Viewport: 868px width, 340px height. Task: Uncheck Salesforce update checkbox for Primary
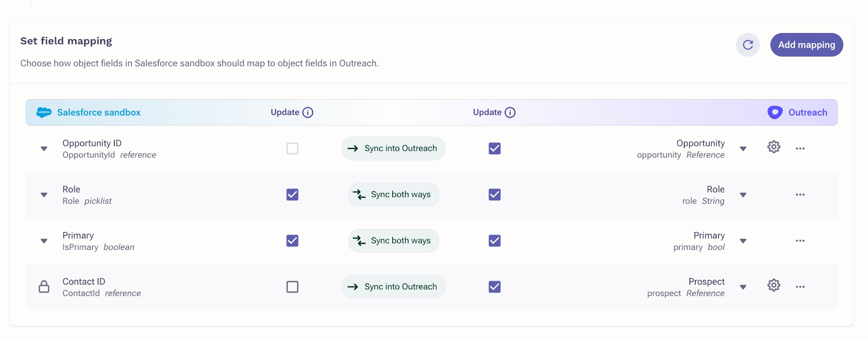click(292, 241)
